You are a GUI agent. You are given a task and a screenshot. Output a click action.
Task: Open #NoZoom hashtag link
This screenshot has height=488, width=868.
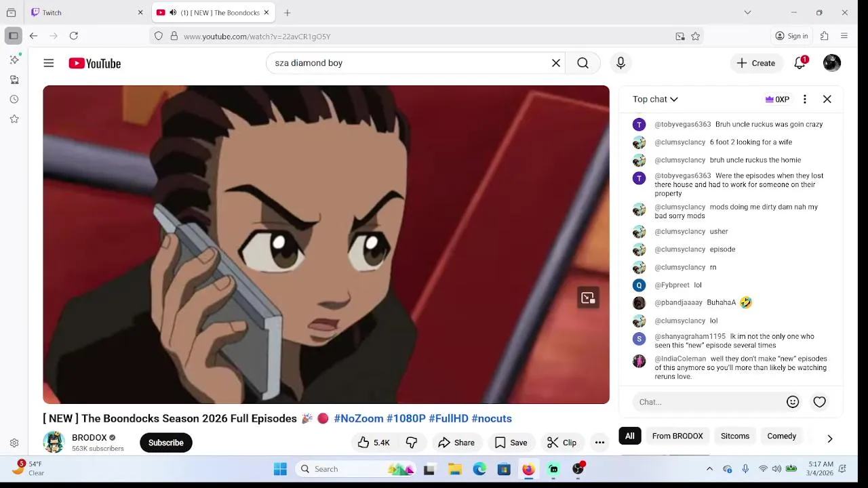(x=359, y=419)
